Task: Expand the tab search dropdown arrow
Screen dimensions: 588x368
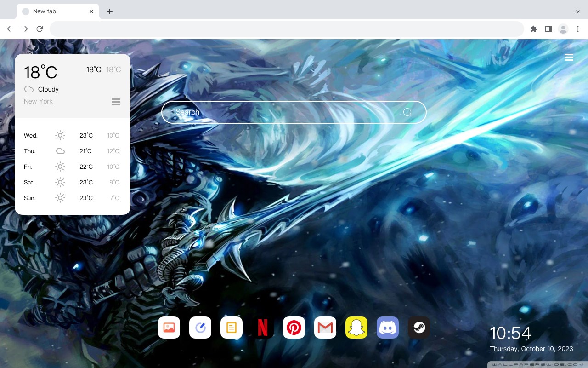Action: [578, 11]
